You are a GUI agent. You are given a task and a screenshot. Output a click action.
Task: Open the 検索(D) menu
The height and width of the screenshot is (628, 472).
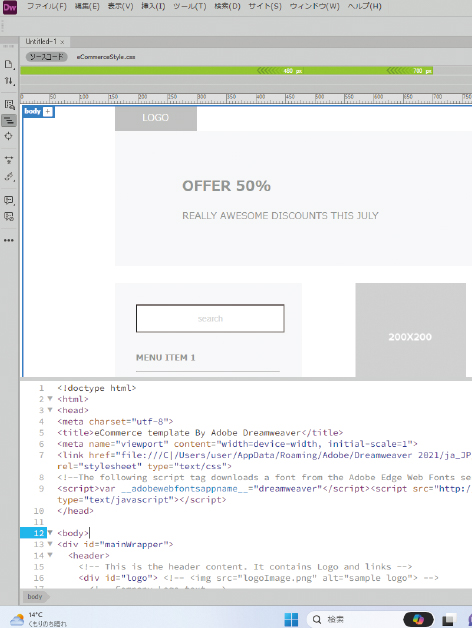[227, 6]
